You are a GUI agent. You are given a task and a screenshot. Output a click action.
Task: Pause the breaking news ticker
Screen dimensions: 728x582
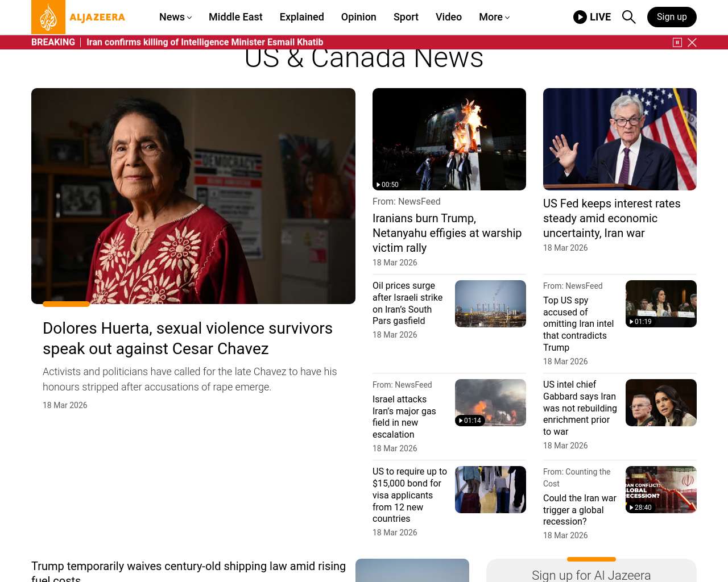click(677, 43)
